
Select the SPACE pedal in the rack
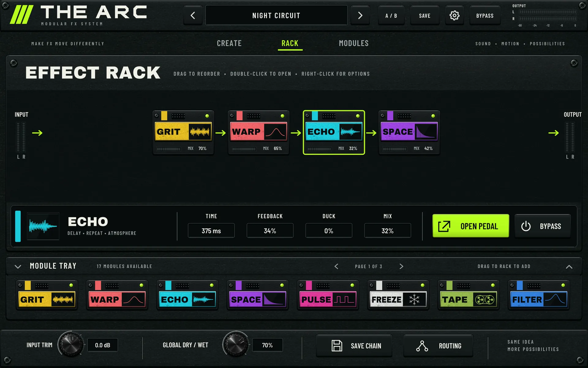[x=409, y=132]
